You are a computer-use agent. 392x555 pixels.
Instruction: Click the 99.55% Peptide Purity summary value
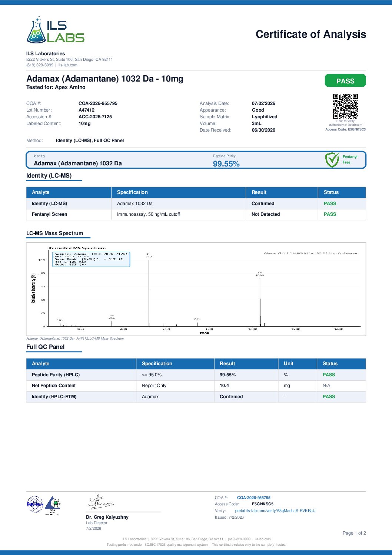pos(226,164)
